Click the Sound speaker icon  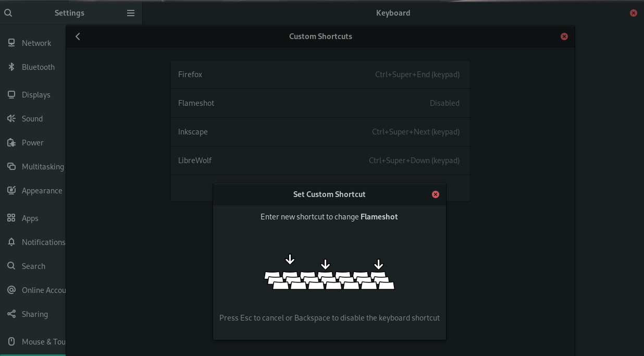point(11,119)
